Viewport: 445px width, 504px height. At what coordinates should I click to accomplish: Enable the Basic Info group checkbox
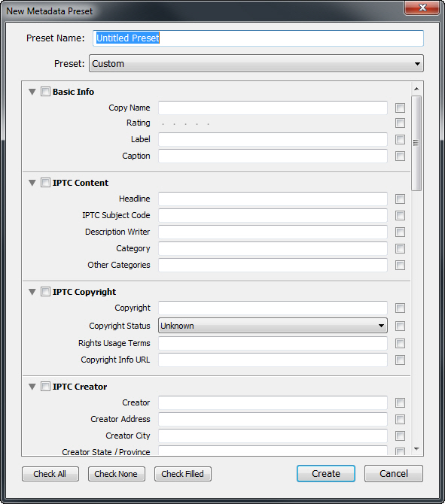point(45,92)
